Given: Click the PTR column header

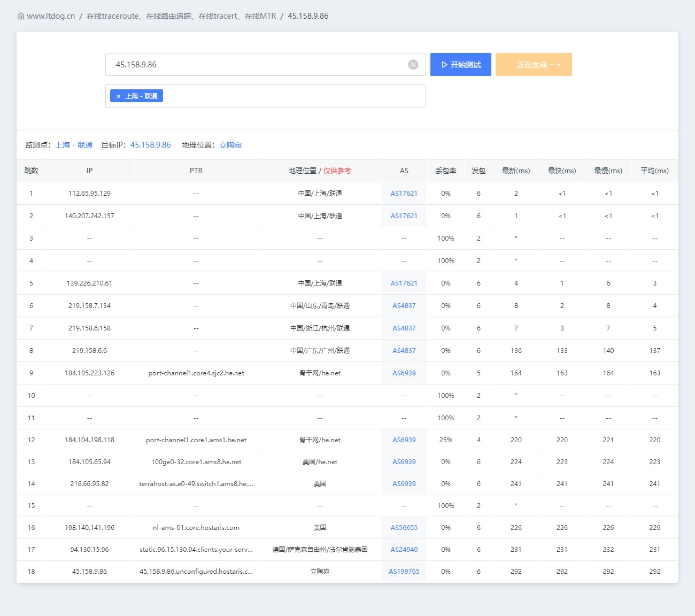Looking at the screenshot, I should point(196,171).
